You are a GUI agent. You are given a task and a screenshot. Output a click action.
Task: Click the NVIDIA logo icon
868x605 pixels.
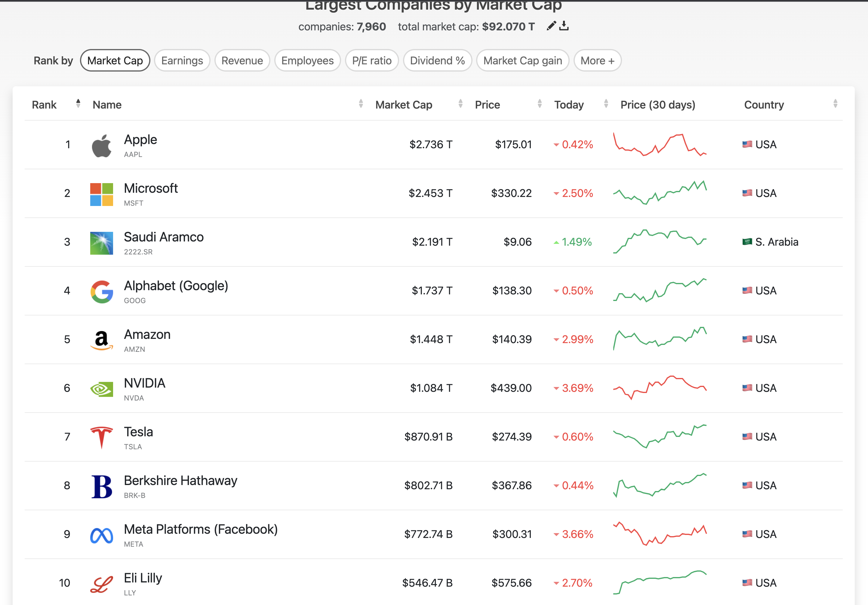tap(101, 389)
